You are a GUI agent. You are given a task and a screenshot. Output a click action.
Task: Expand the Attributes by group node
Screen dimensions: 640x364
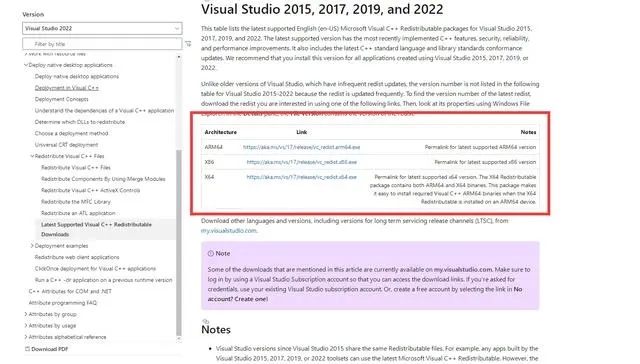tap(26, 314)
